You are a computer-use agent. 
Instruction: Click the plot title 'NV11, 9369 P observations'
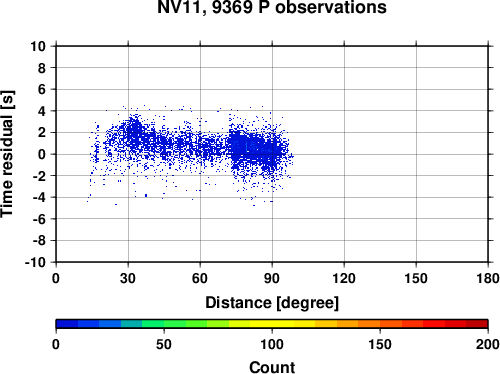click(272, 7)
